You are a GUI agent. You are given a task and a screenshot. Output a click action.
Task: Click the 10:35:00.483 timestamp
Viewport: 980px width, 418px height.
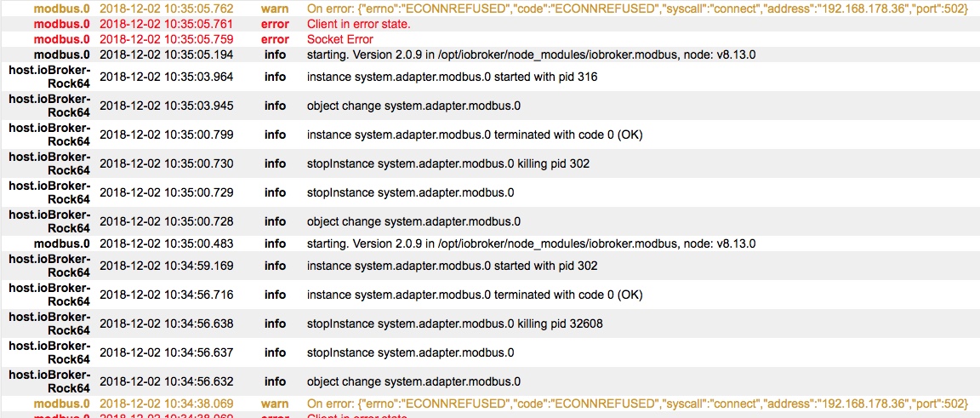[166, 243]
